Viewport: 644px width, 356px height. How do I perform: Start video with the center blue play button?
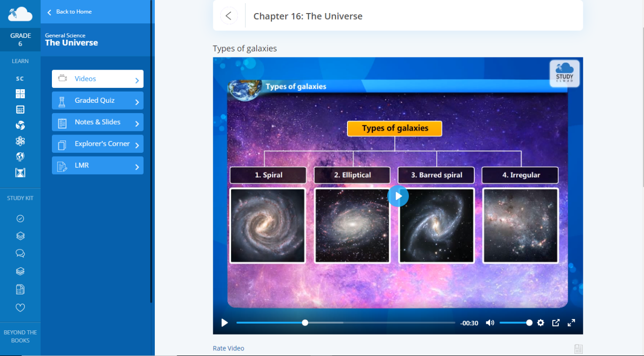click(x=398, y=196)
